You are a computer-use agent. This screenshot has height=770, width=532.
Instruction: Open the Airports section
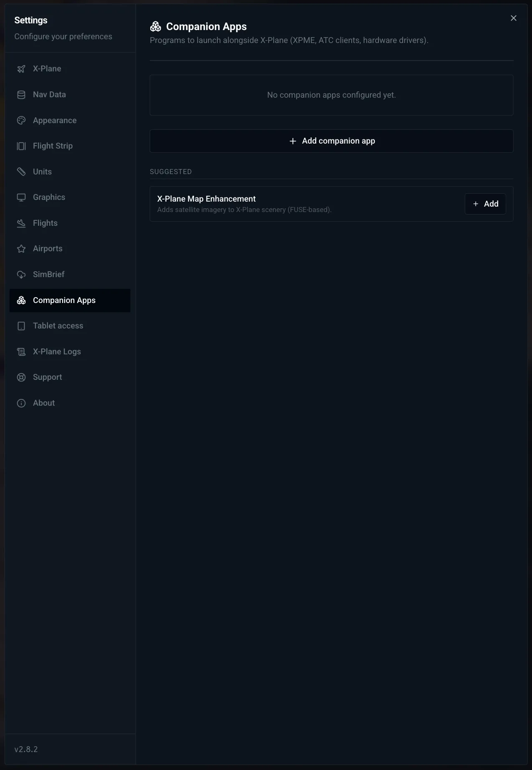(70, 249)
